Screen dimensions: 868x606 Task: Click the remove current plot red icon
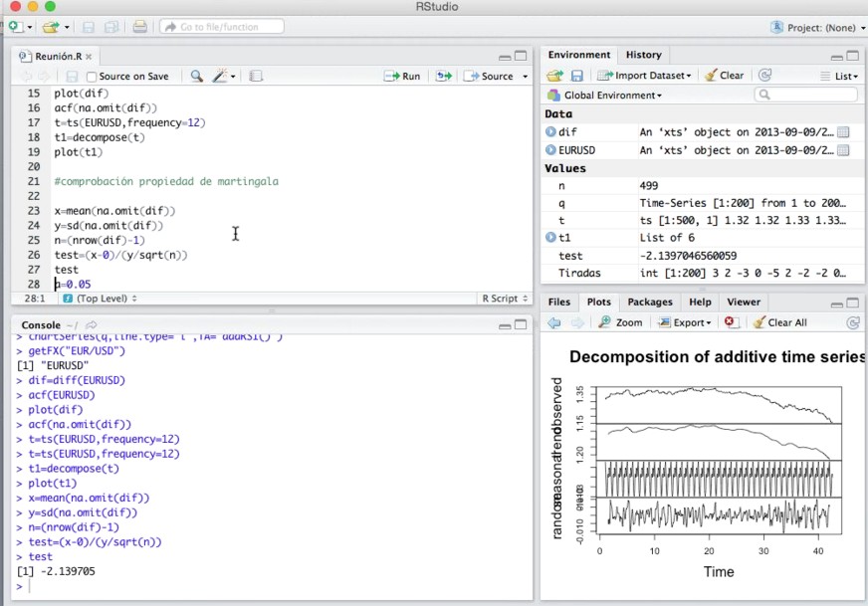pos(730,322)
